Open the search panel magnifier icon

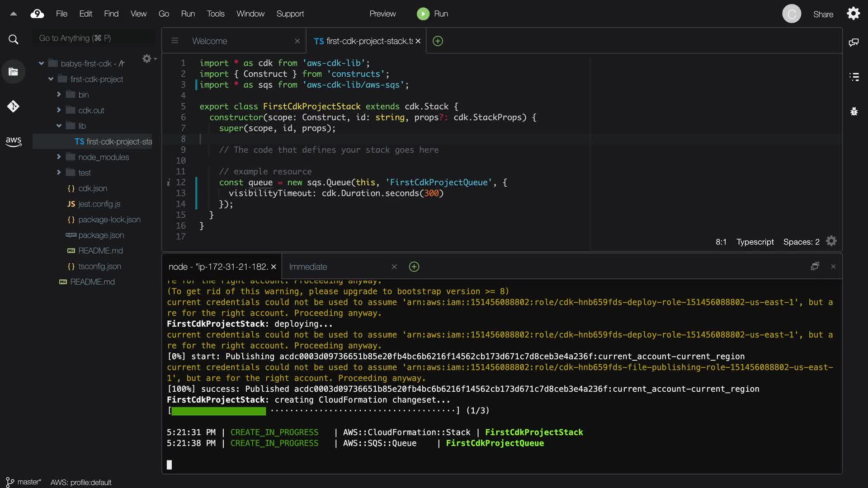[x=14, y=40]
